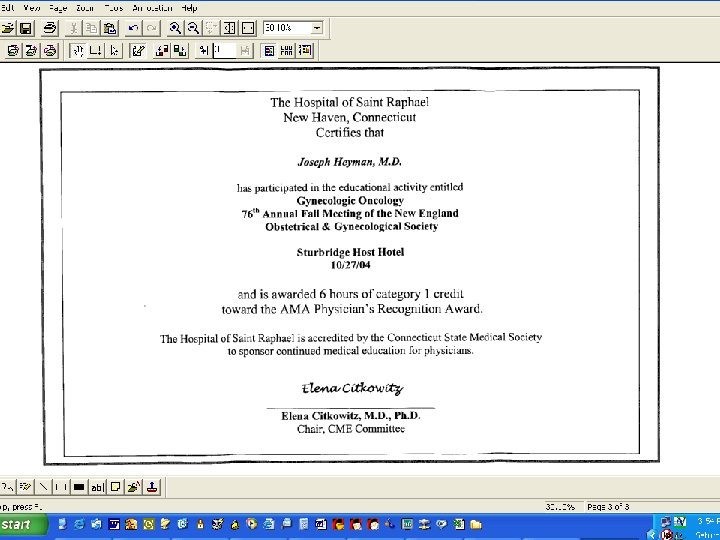Launch Internet Explorer from quick launch

point(79,524)
